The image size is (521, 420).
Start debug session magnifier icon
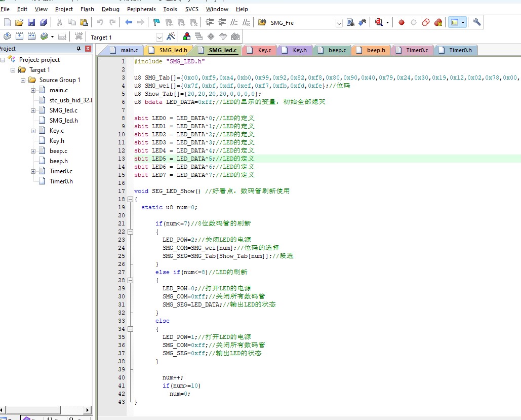click(379, 22)
